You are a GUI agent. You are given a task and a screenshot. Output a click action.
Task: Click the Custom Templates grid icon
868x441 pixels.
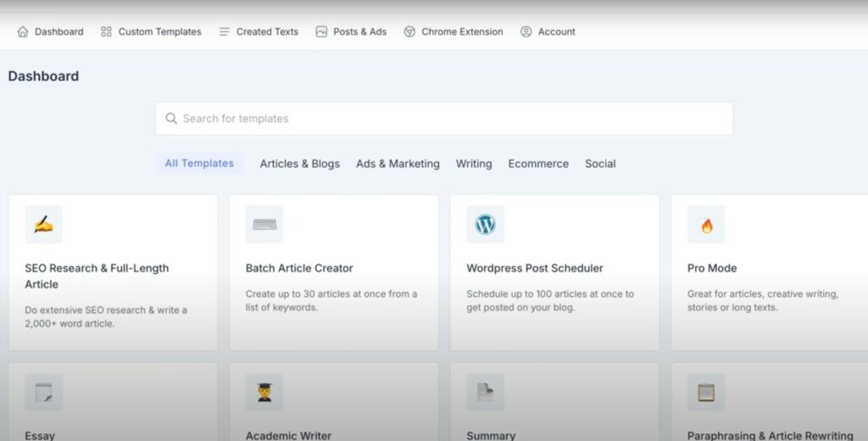(106, 31)
